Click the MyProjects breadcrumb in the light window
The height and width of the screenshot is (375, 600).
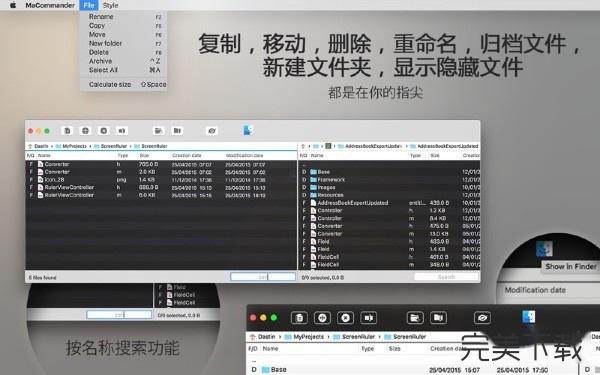coord(71,146)
